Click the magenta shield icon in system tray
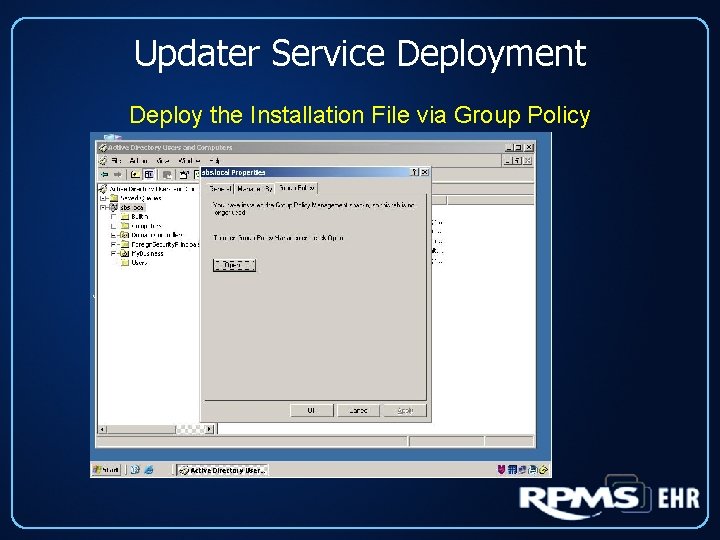Image resolution: width=720 pixels, height=540 pixels. (501, 469)
